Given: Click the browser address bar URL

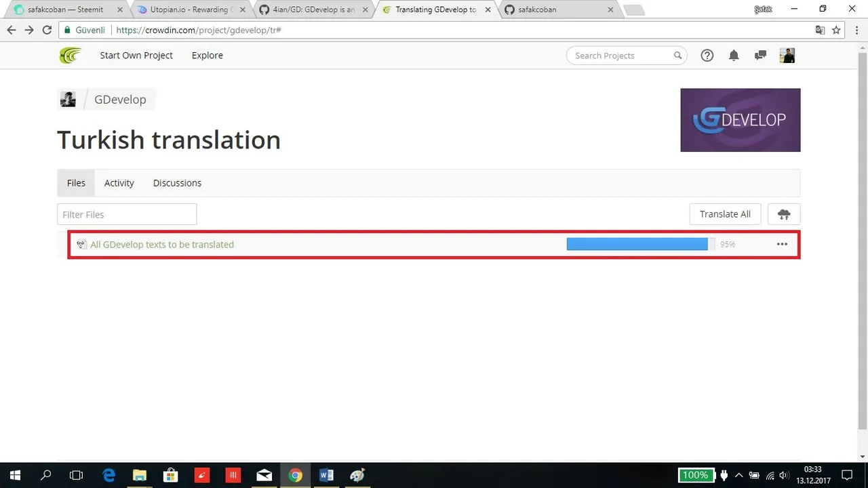Looking at the screenshot, I should coord(199,30).
